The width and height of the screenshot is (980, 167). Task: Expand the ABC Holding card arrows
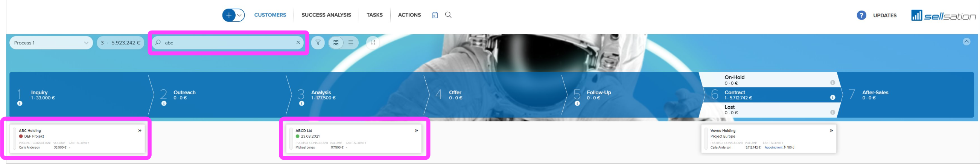140,130
